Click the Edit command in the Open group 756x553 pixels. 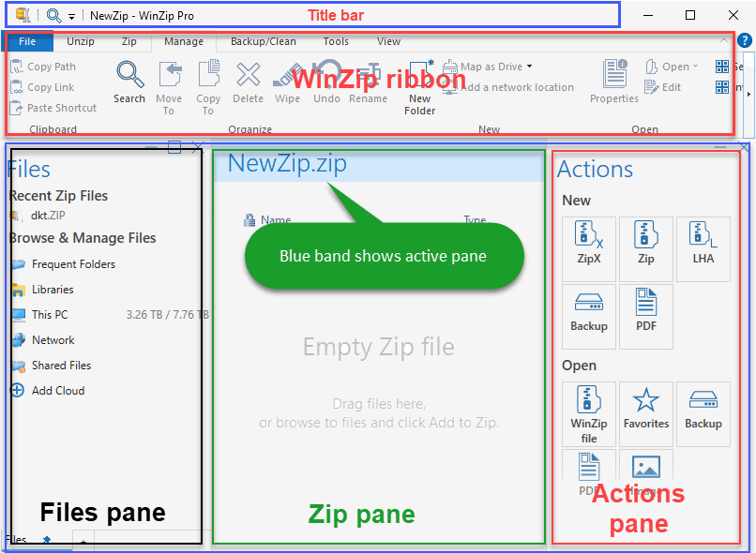point(663,87)
